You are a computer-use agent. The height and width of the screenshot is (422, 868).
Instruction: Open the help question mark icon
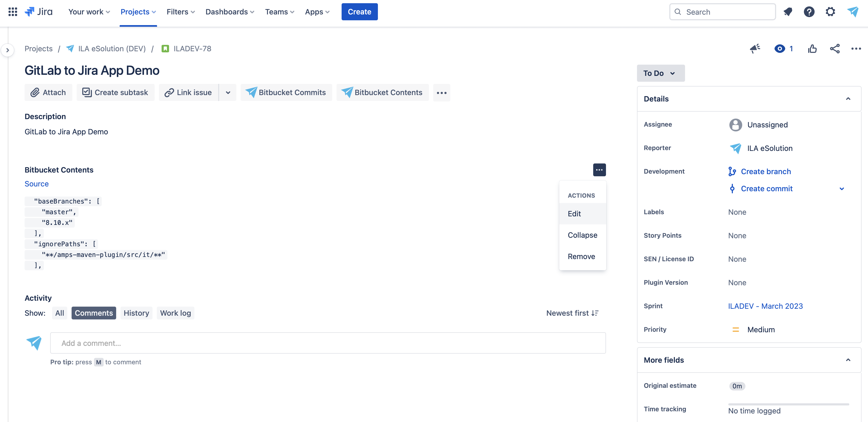809,12
